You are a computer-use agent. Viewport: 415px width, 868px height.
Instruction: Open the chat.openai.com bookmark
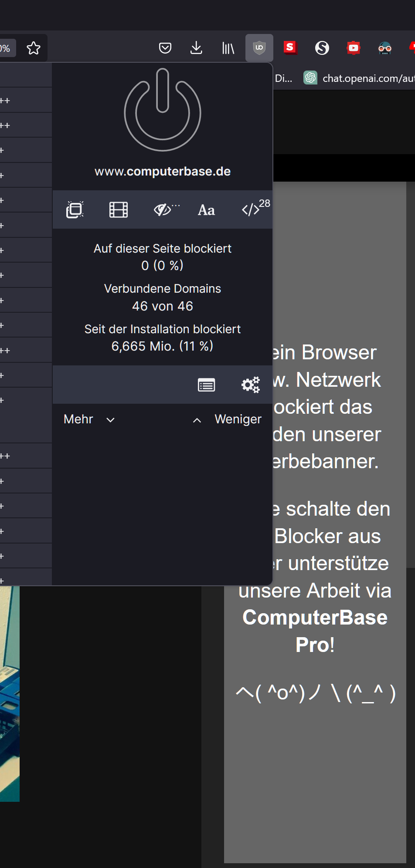pyautogui.click(x=359, y=78)
